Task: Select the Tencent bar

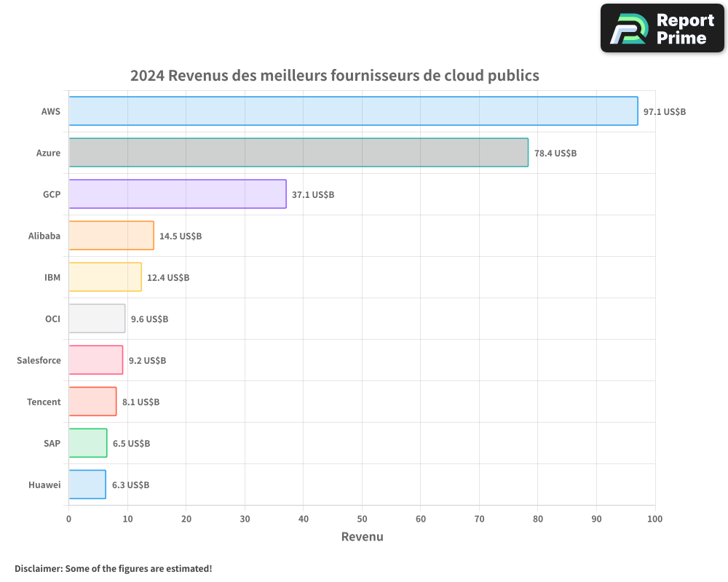Action: point(91,402)
